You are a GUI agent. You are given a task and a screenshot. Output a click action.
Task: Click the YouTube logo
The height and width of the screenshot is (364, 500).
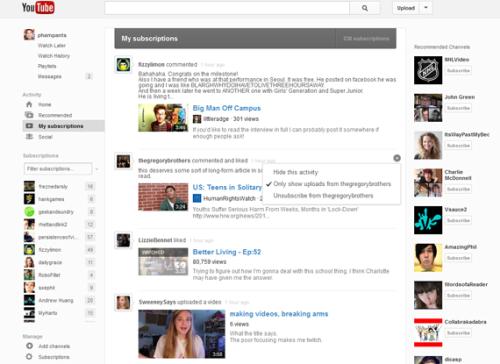click(38, 7)
